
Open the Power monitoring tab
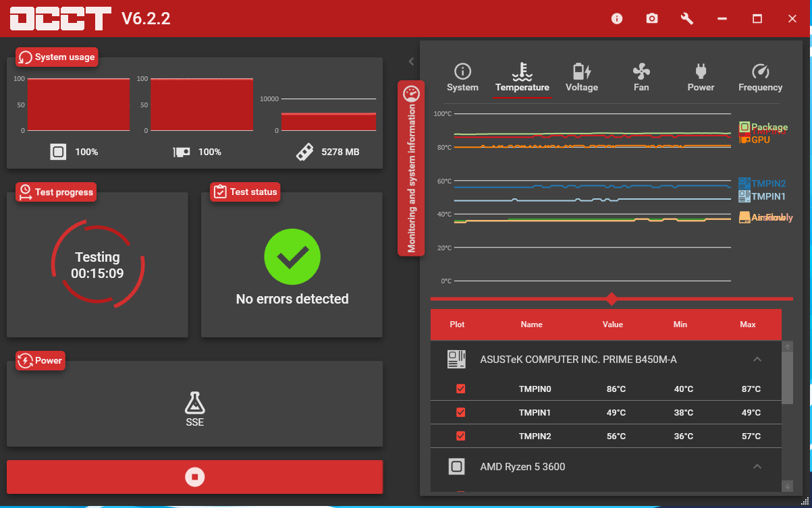[x=701, y=78]
